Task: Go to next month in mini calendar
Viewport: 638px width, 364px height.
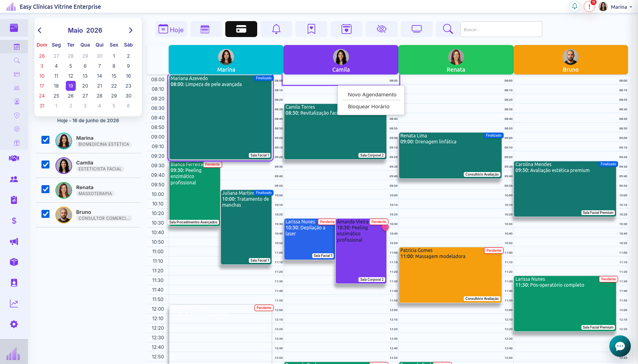Action: pyautogui.click(x=130, y=30)
